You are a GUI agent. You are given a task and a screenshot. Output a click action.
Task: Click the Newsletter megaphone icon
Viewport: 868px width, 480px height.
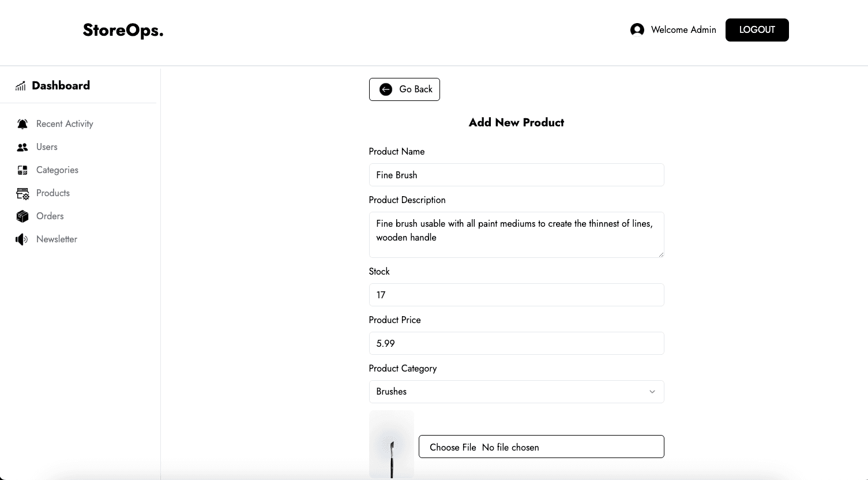(x=22, y=239)
